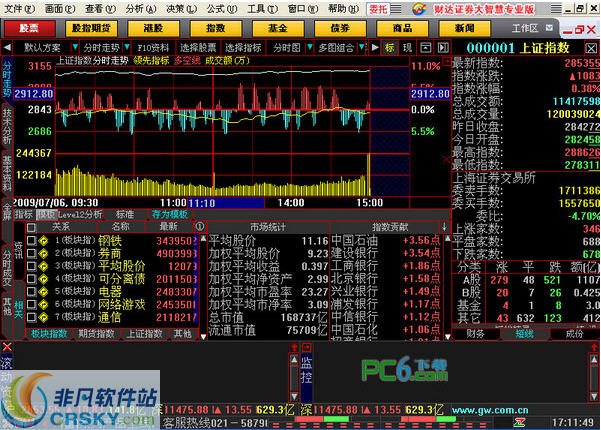Open the 分时图 dropdown arrow
601x430 pixels.
310,48
